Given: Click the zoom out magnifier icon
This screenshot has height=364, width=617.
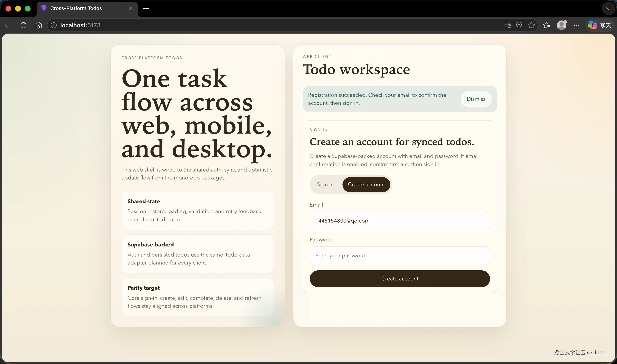Looking at the screenshot, I should point(519,25).
